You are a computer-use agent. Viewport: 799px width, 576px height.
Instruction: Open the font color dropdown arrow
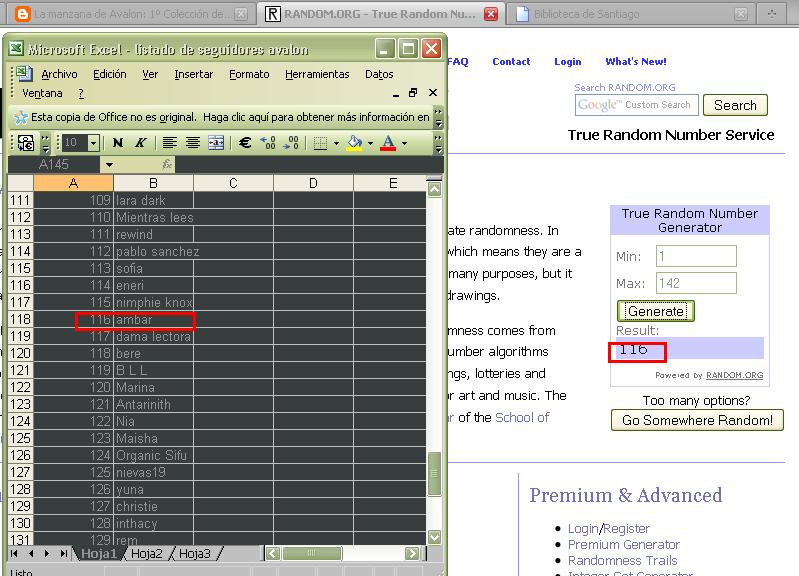pos(405,143)
